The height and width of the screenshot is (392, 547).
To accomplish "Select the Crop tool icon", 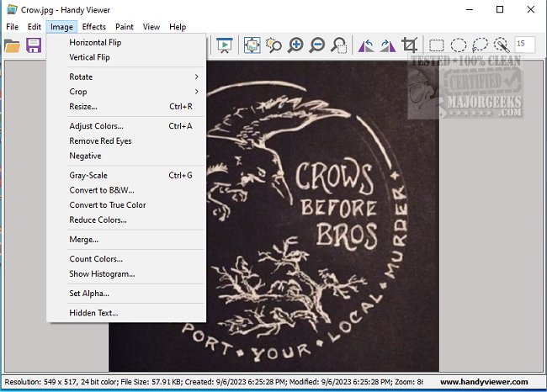I will click(x=410, y=45).
